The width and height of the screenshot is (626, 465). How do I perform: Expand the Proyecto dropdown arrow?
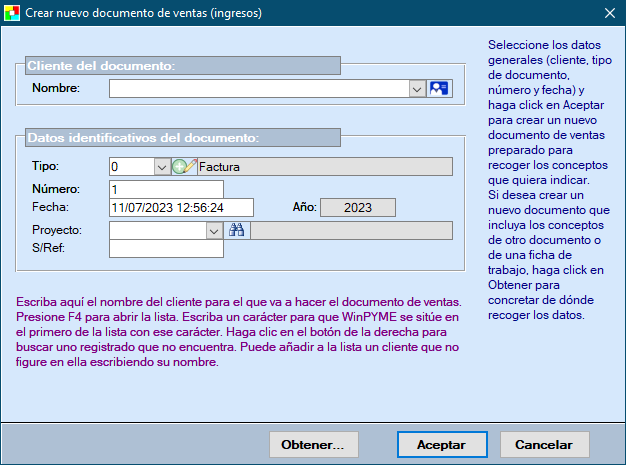pos(213,231)
